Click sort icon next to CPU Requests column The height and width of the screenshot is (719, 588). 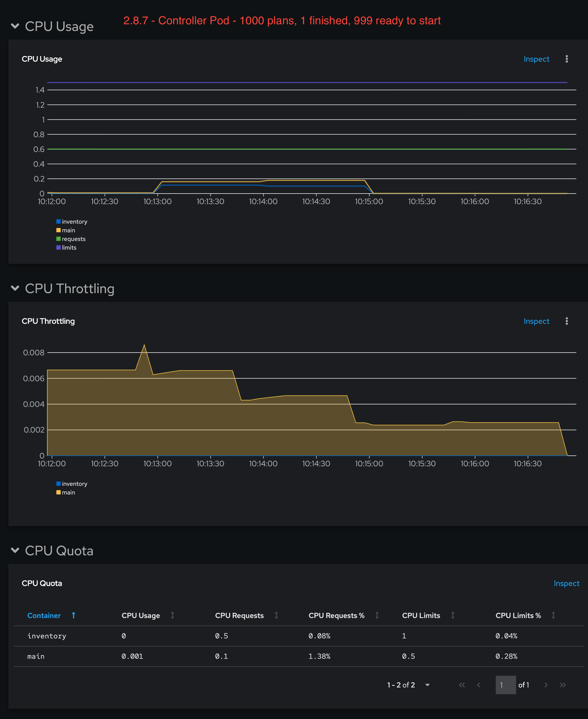pyautogui.click(x=276, y=615)
